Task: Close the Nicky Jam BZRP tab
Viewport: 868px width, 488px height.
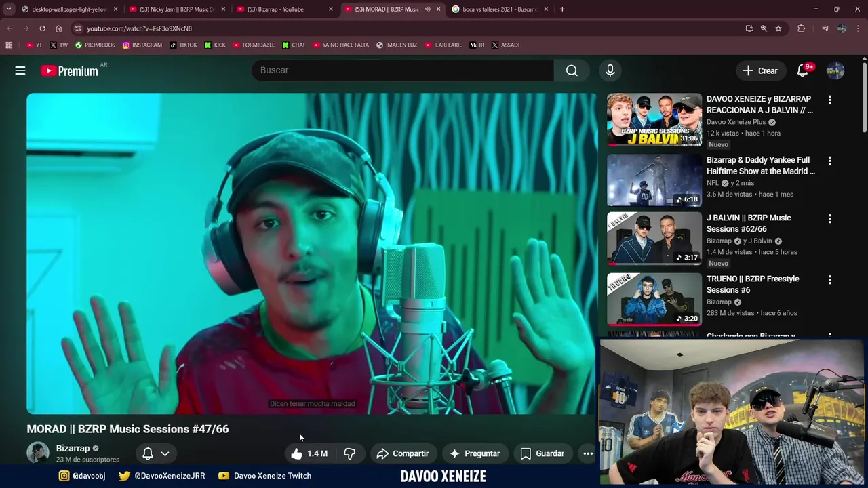Action: point(223,9)
